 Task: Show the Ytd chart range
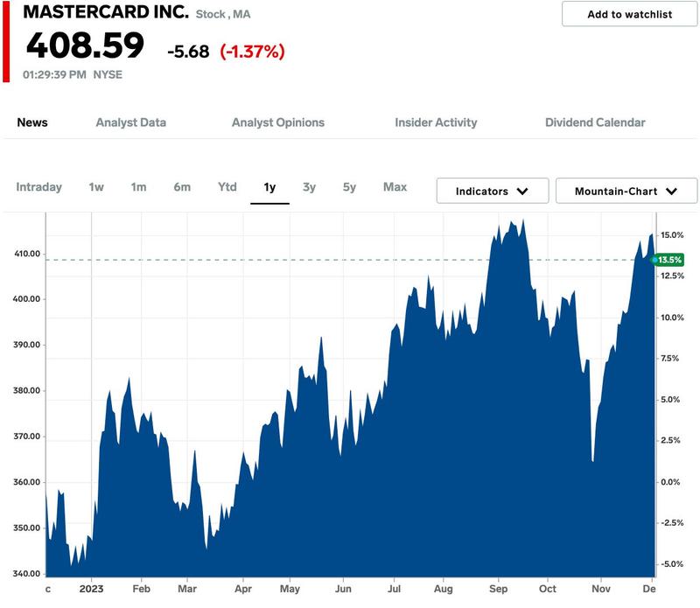227,187
